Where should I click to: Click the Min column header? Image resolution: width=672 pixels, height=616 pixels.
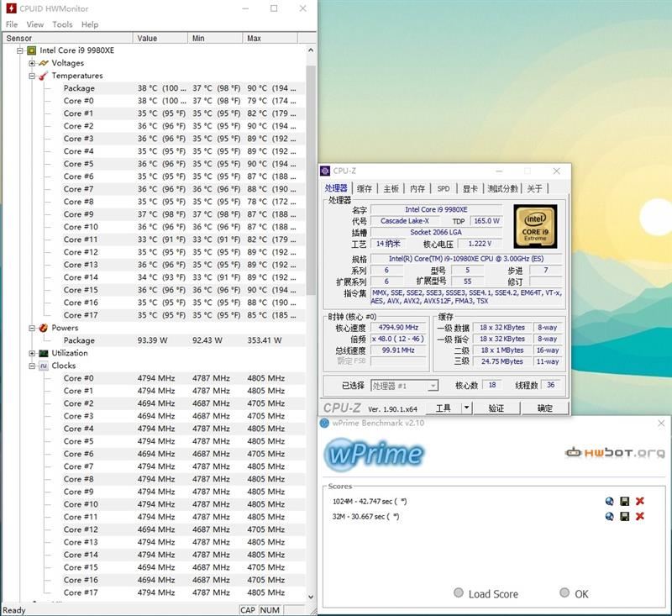(x=215, y=38)
